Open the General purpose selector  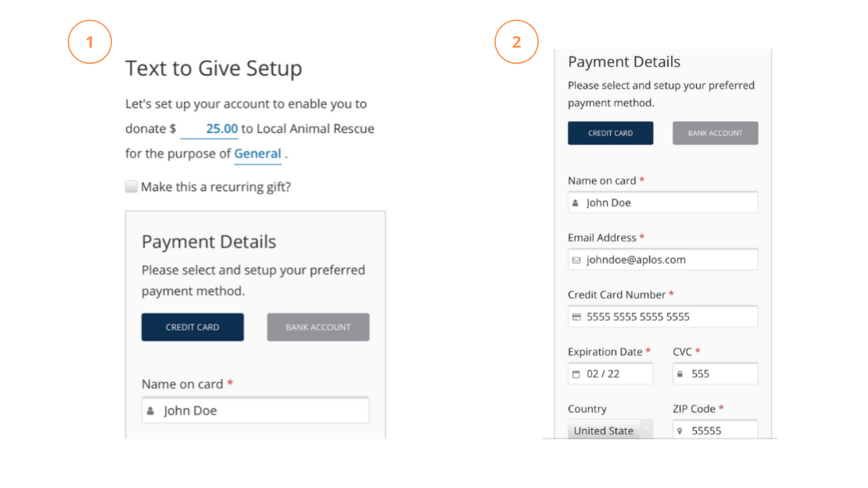coord(258,154)
